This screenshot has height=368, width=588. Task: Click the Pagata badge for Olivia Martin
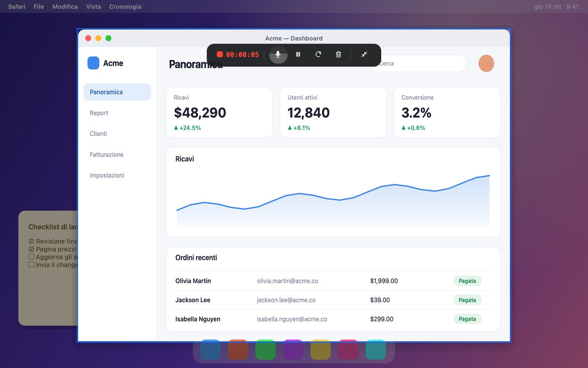(x=467, y=281)
